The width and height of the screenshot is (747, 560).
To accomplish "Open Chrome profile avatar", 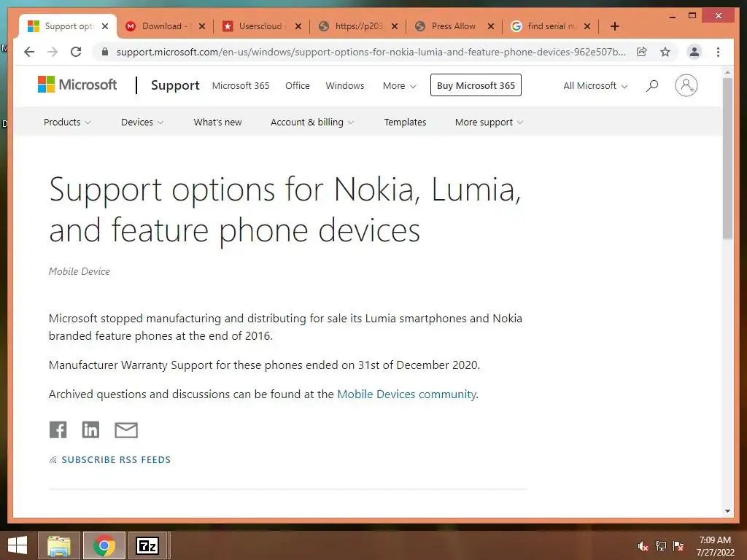I will tap(694, 52).
